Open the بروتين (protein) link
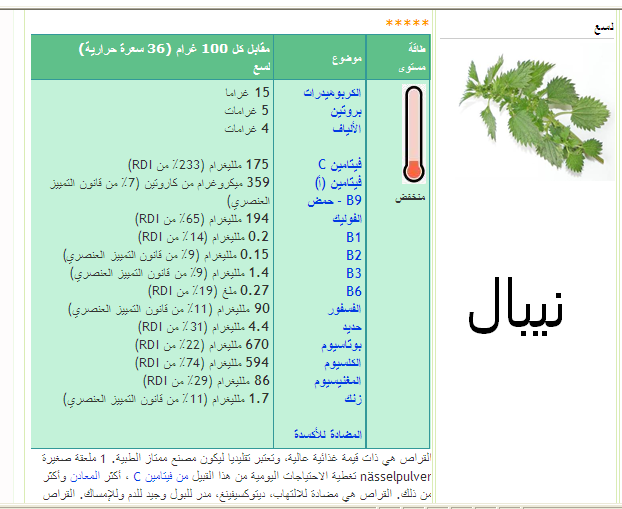This screenshot has width=622, height=509. 342,111
